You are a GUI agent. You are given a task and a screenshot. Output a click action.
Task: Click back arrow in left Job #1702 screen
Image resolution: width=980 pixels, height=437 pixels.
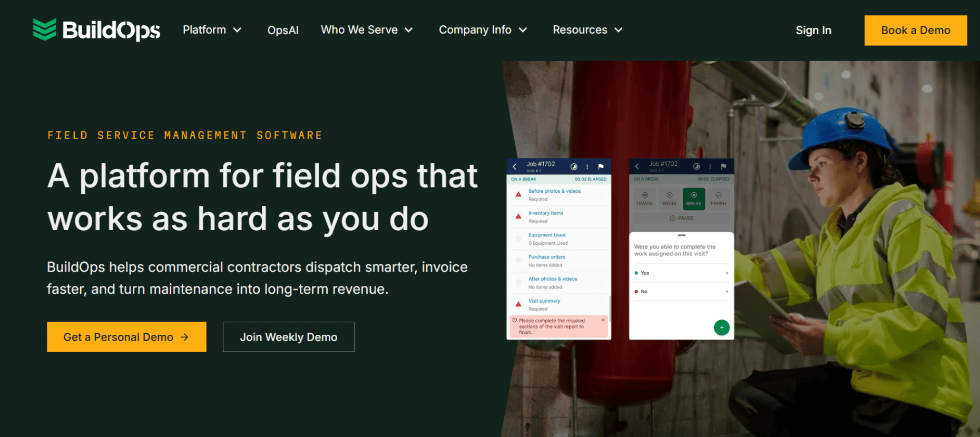pyautogui.click(x=515, y=166)
